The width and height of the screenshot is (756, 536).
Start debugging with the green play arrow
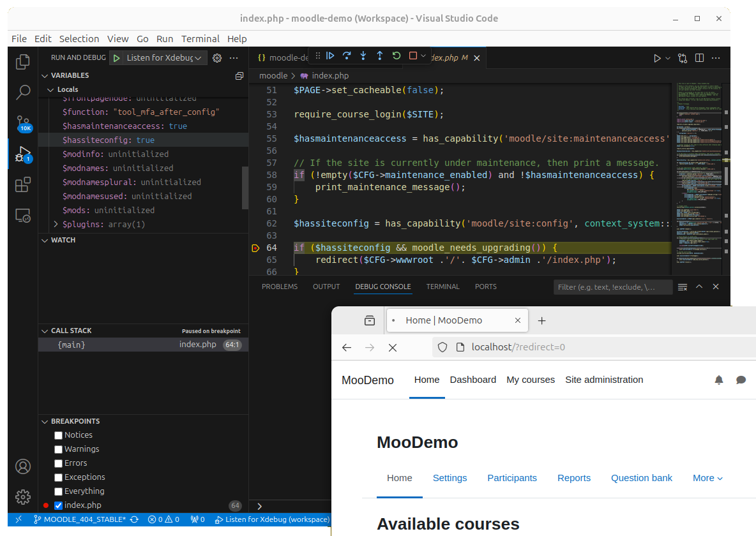(x=116, y=58)
